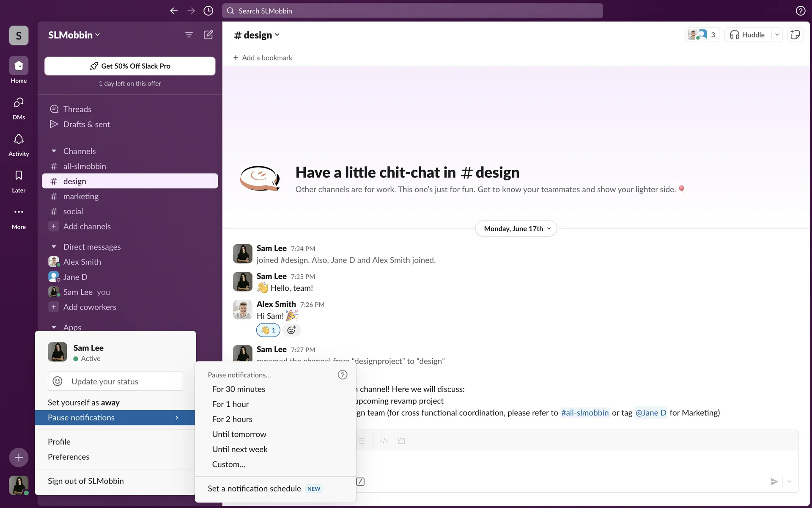
Task: Click the pause notifications help icon
Action: pyautogui.click(x=343, y=375)
